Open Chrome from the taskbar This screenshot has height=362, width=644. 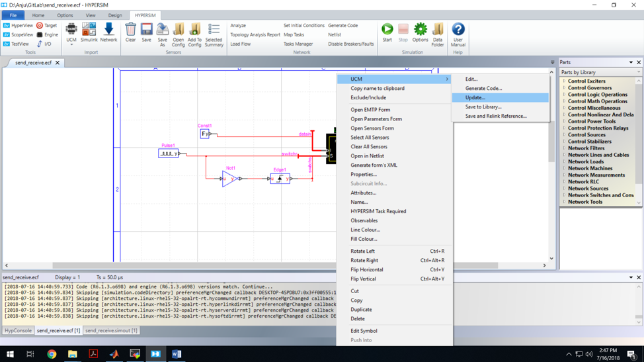(x=52, y=354)
